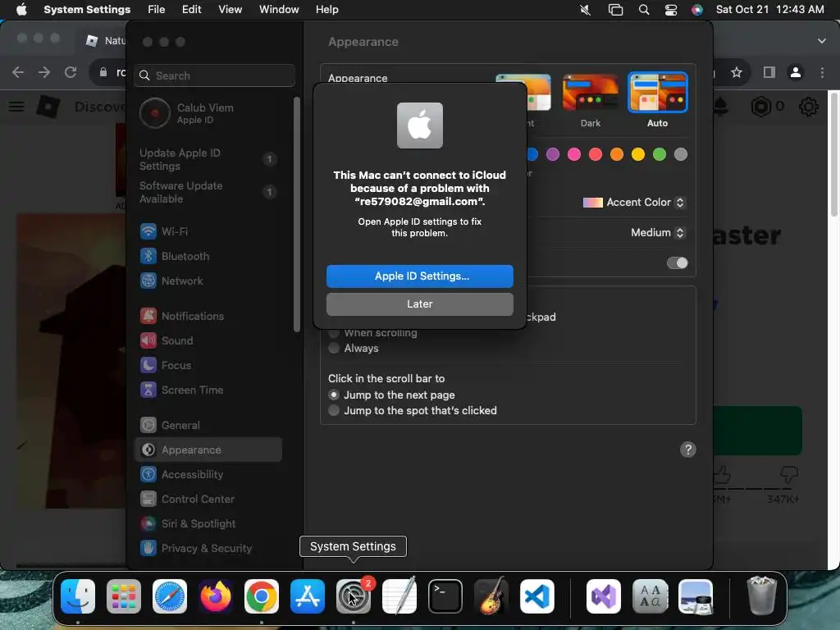Toggle the wallpaper tinting switch
Viewport: 840px width, 630px height.
click(677, 263)
